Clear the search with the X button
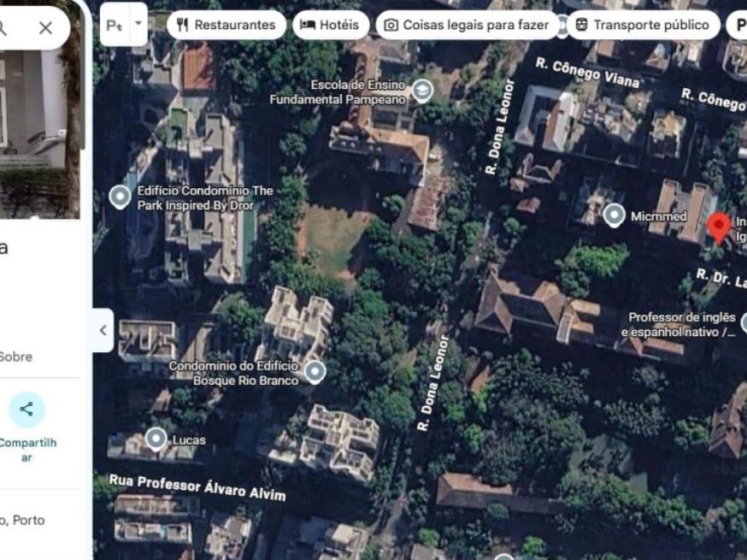Screen dimensions: 747x560 tap(46, 27)
